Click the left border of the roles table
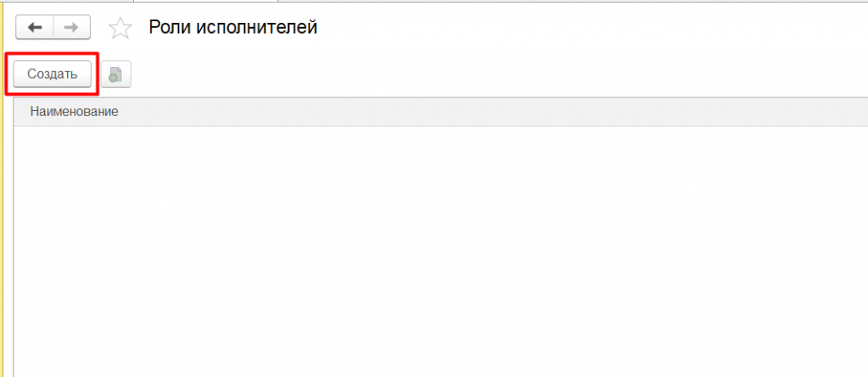The image size is (868, 377). point(14,238)
